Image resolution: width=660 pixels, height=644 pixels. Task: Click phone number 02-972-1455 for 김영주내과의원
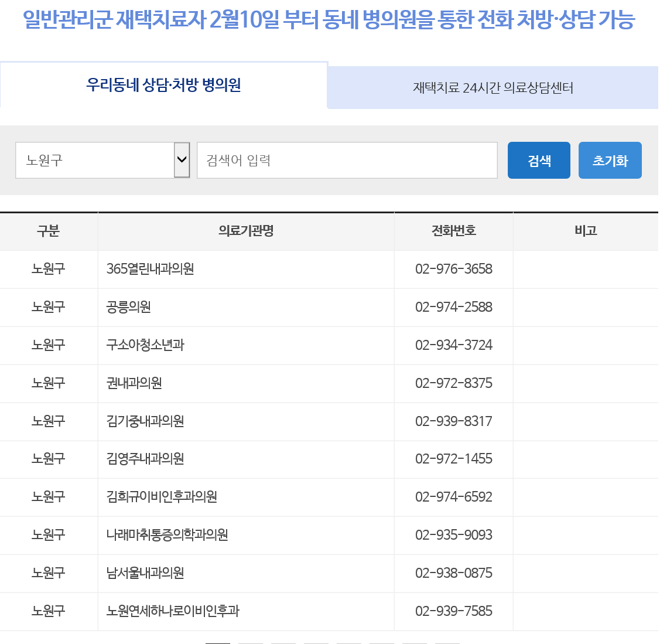(x=453, y=459)
